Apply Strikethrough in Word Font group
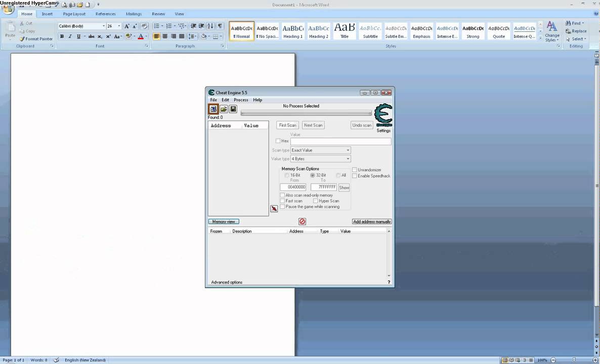Screen dimensions: 600x364 tap(91, 36)
